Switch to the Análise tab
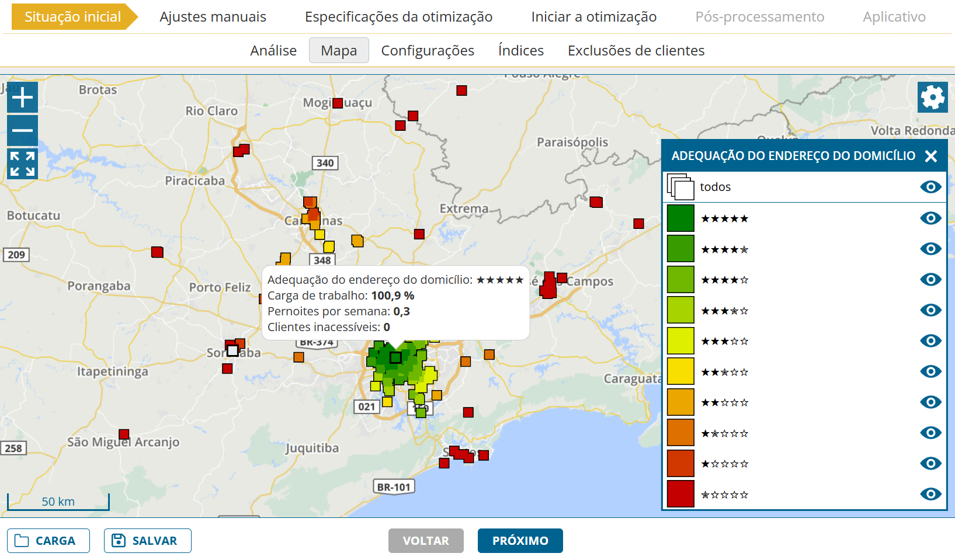 pos(273,51)
